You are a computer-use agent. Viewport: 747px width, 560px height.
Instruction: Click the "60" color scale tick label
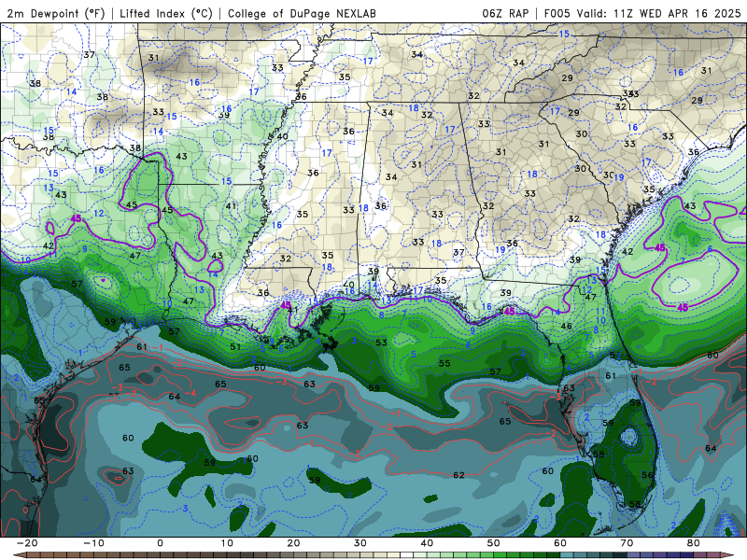point(560,543)
